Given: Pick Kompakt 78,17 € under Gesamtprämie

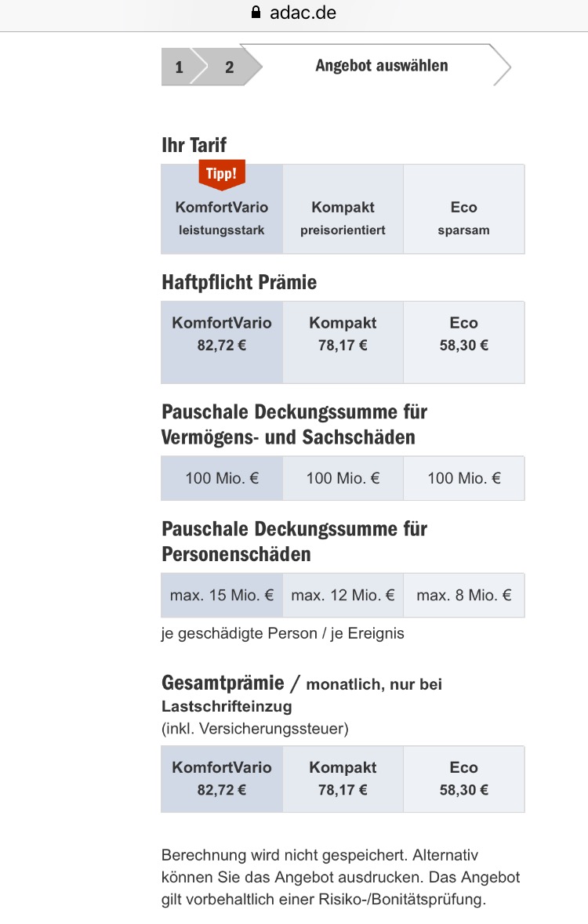Looking at the screenshot, I should (343, 778).
